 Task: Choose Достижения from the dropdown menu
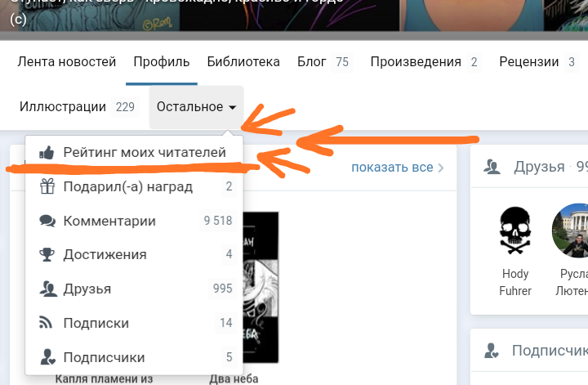[x=105, y=255]
